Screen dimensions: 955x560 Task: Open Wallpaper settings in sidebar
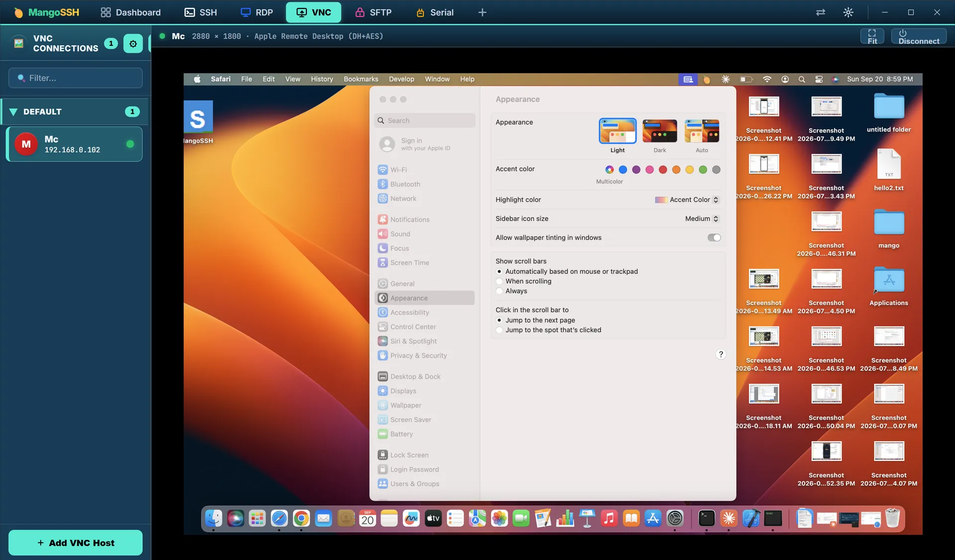click(x=425, y=405)
